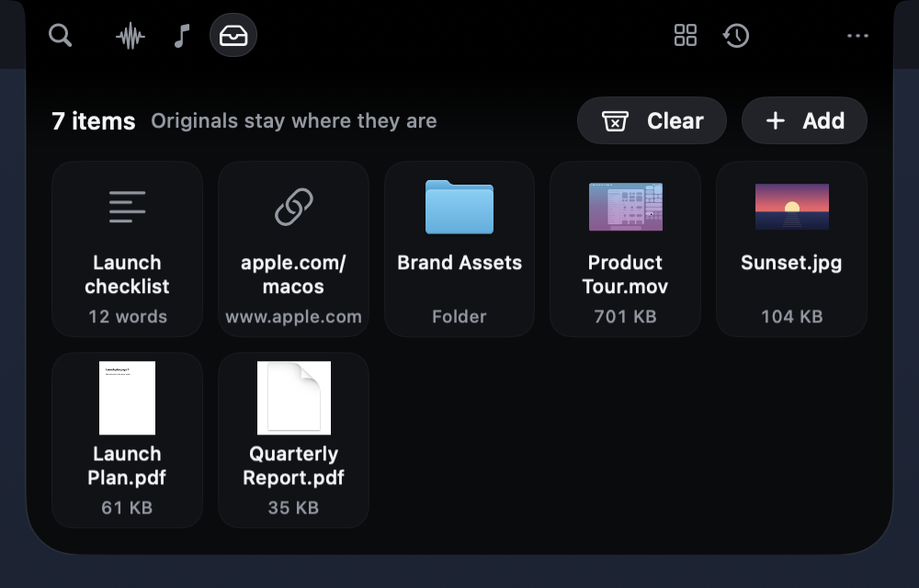
Task: Click the 'Brand Assets' name text
Action: 459,263
